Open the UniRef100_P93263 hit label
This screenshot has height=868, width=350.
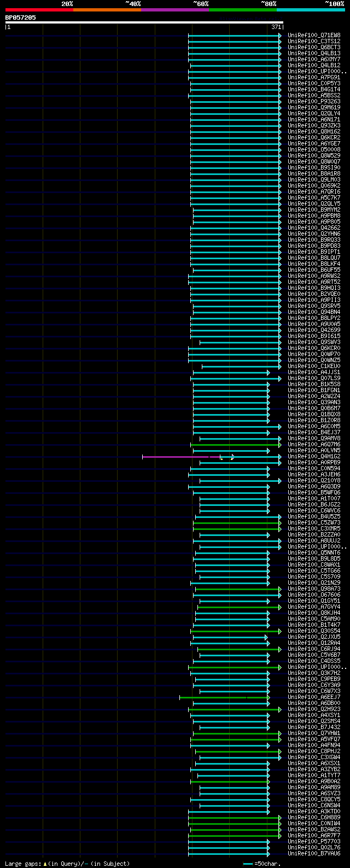pos(314,101)
